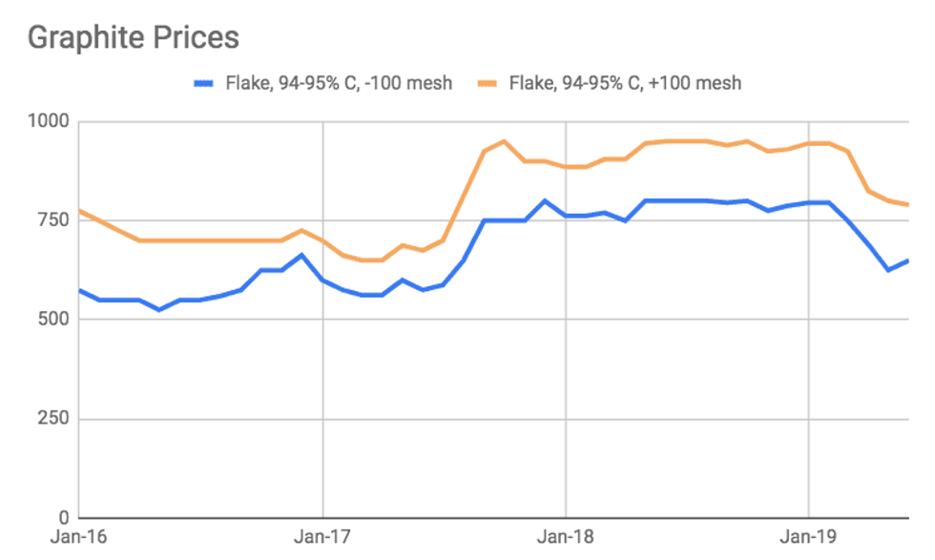Click the blue line's lowest dip in 2016

159,309
